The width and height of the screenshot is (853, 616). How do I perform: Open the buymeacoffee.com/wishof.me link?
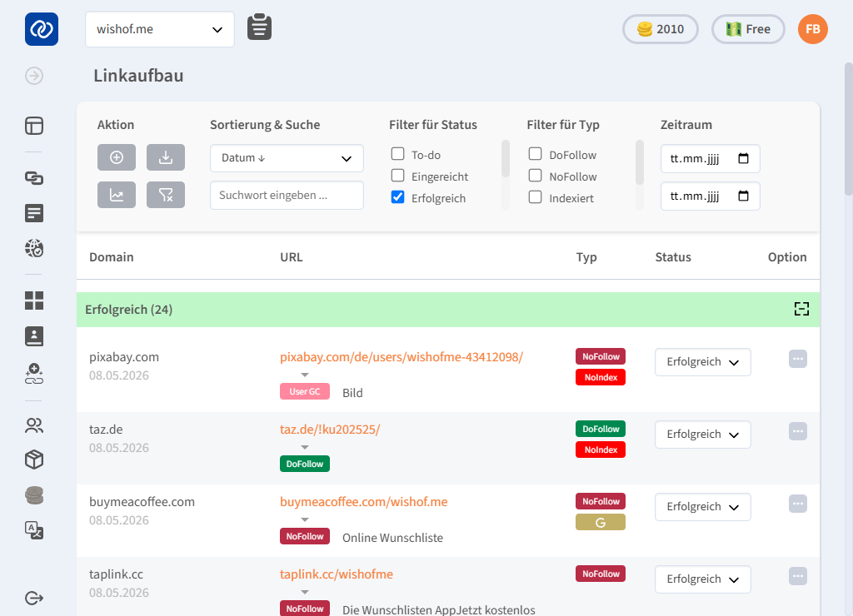[x=363, y=501]
